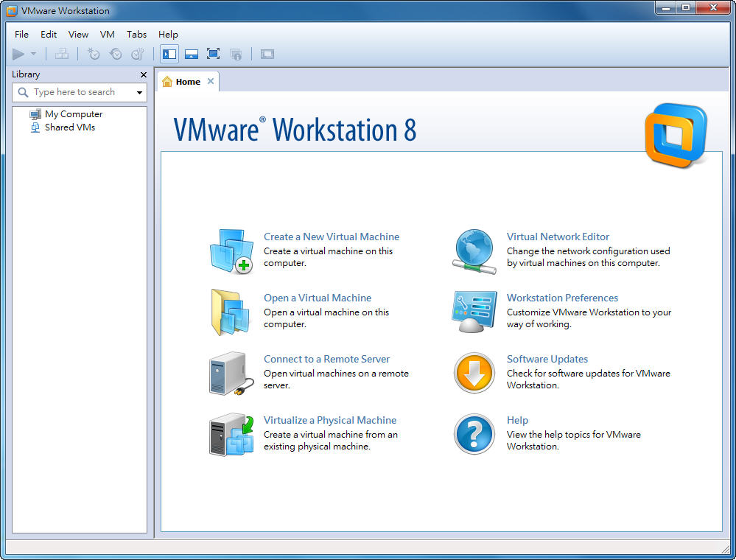This screenshot has height=560, width=736.
Task: Enter full screen mode icon
Action: [214, 54]
